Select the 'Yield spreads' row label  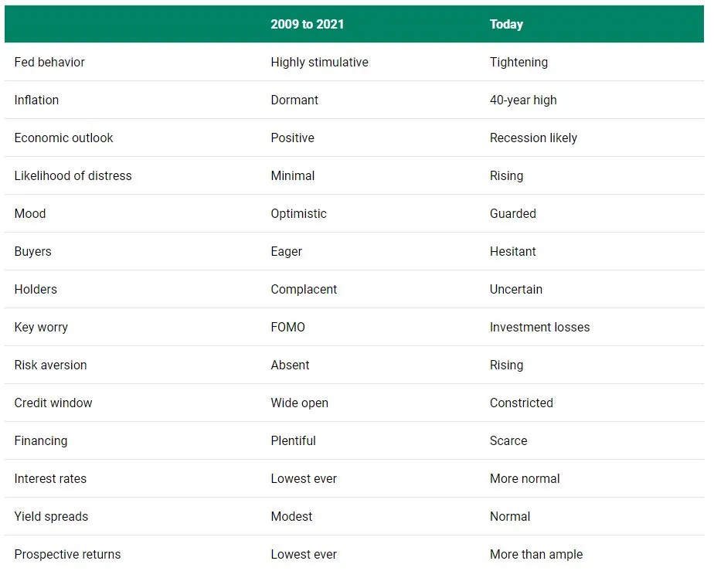point(51,516)
